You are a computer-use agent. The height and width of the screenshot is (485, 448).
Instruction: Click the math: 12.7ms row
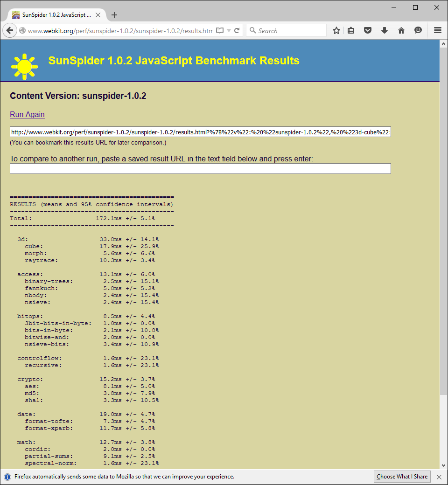(x=86, y=442)
